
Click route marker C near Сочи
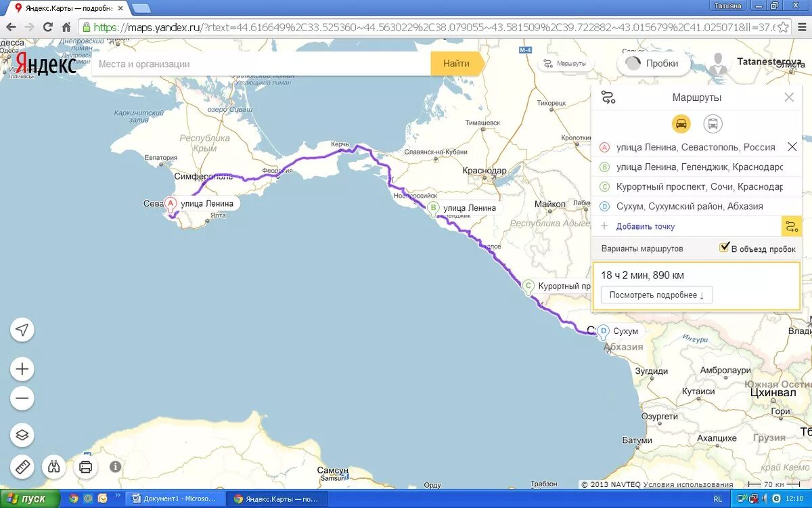click(528, 287)
